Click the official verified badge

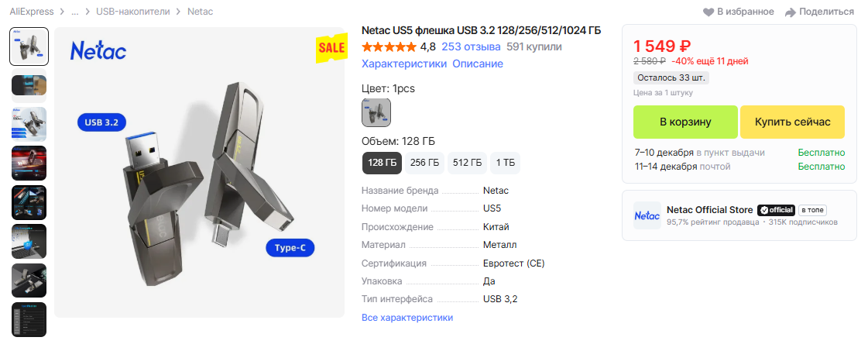click(776, 211)
